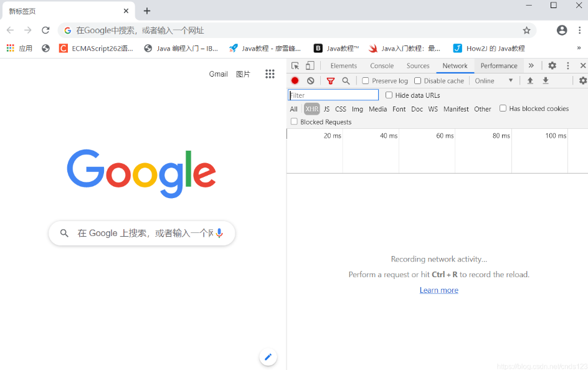Stop recording network log with red button
Screen dimensions: 588x370
coord(295,80)
